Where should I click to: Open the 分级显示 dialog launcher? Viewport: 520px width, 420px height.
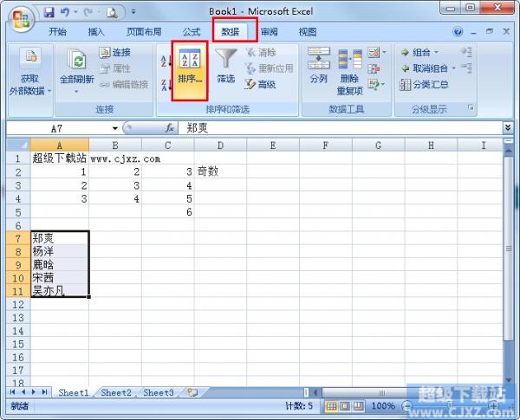(x=471, y=107)
